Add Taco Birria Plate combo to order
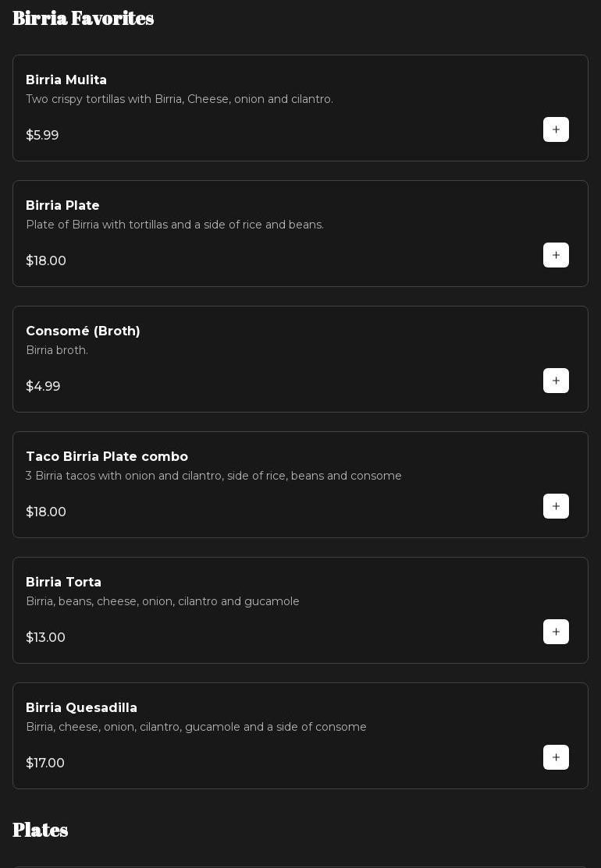 click(556, 506)
